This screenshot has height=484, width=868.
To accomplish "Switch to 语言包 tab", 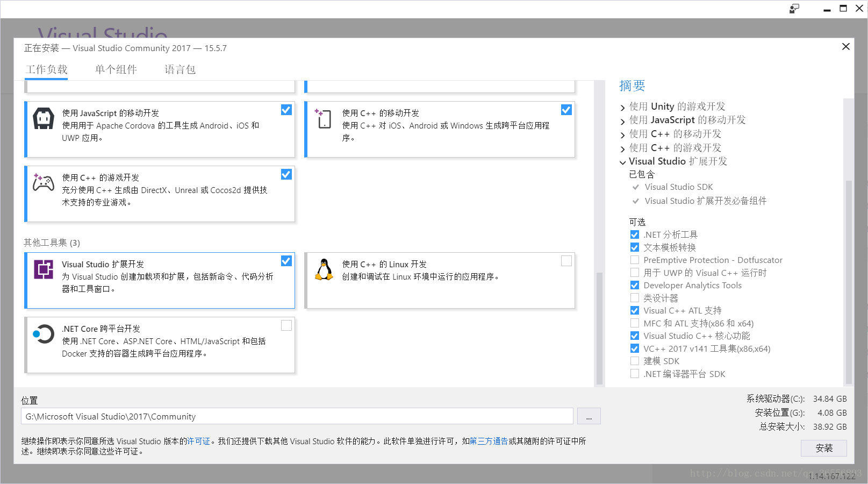I will 180,69.
